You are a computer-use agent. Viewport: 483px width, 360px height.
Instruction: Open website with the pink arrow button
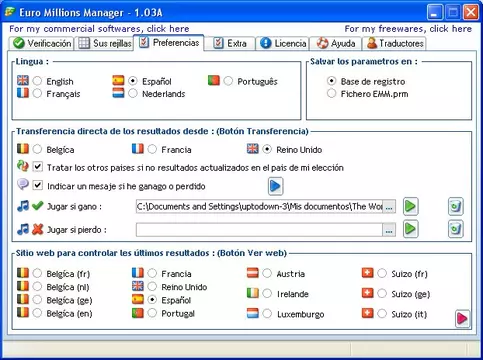pos(462,319)
